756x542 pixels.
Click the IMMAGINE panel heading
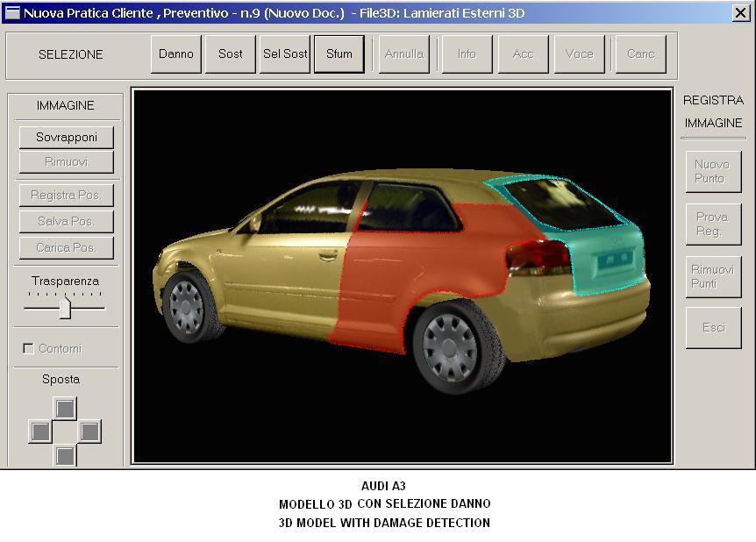tap(66, 105)
